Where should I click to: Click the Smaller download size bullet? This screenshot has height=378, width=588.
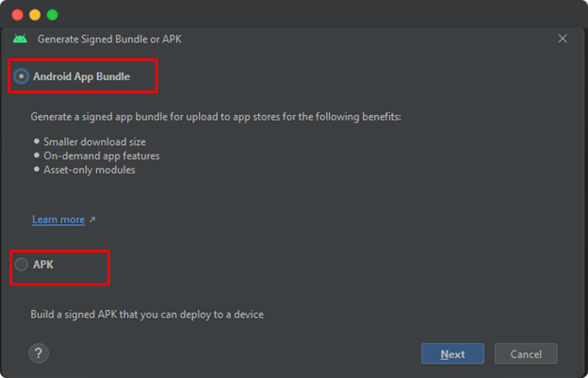pos(96,142)
